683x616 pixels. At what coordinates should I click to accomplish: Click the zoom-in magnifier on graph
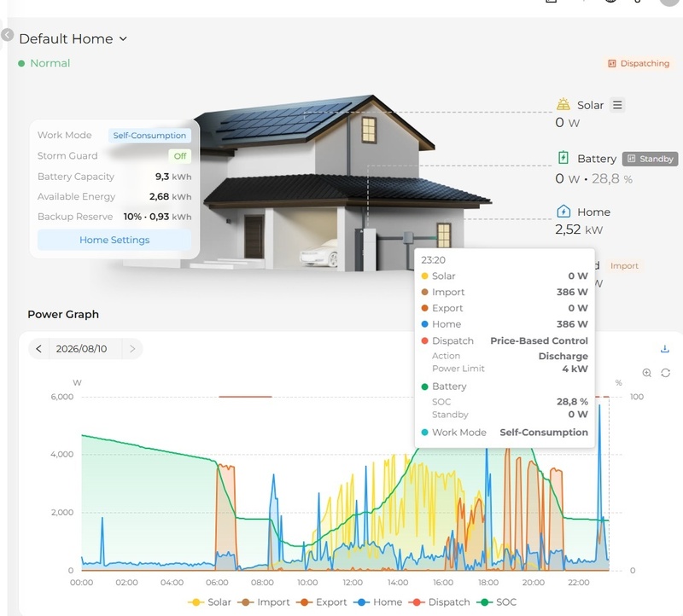647,373
